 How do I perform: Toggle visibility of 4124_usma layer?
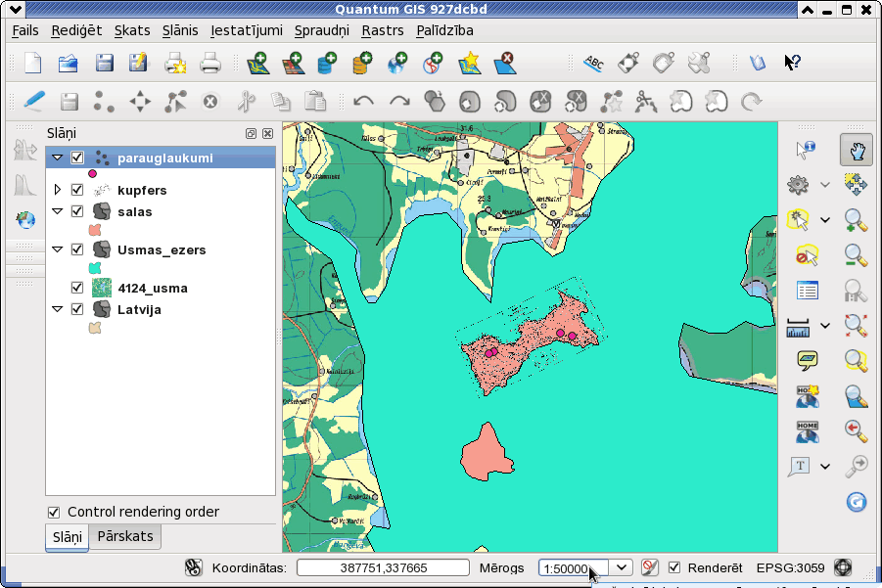tap(77, 288)
